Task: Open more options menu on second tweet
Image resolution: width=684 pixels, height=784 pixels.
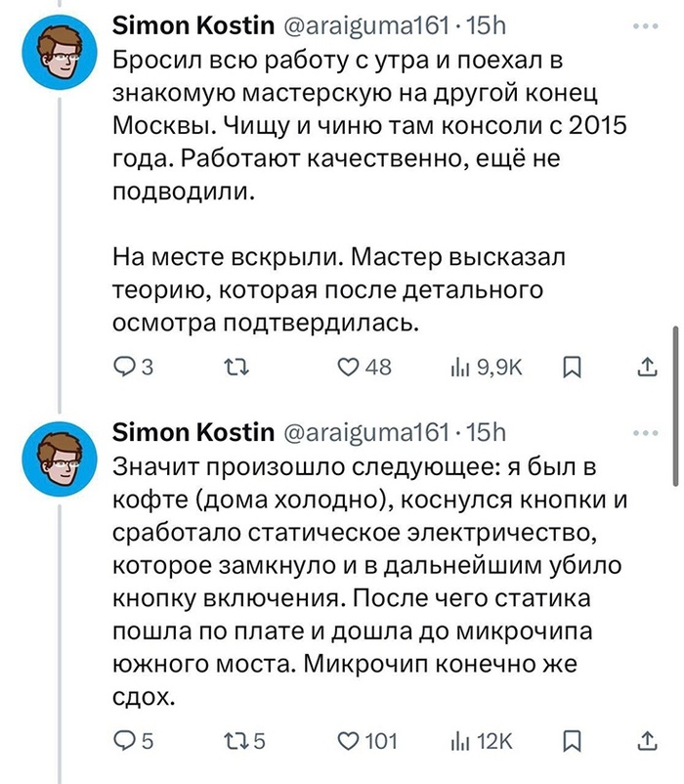Action: coord(646,430)
